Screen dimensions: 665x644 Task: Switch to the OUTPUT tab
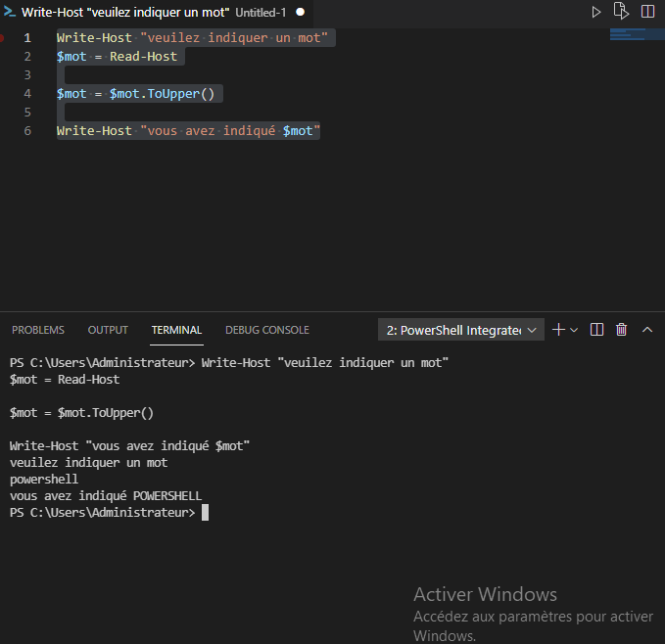tap(108, 330)
